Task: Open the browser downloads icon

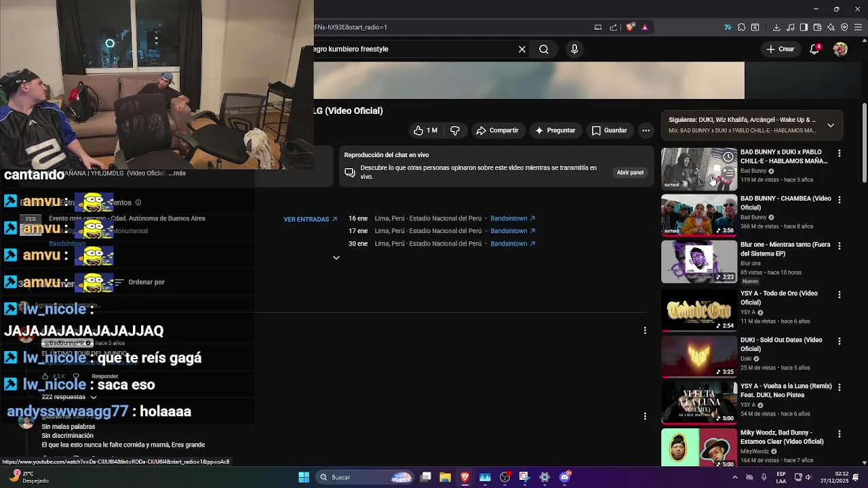Action: (x=776, y=27)
